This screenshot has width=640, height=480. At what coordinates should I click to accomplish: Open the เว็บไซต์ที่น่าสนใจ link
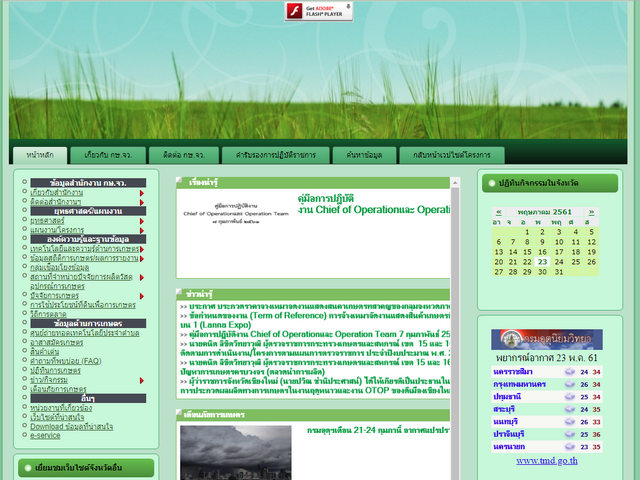57,417
